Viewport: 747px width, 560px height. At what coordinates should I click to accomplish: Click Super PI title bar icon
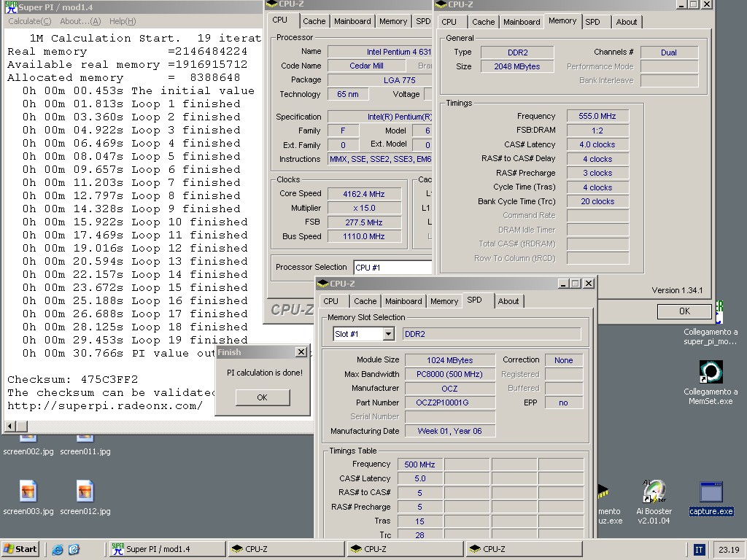point(10,7)
